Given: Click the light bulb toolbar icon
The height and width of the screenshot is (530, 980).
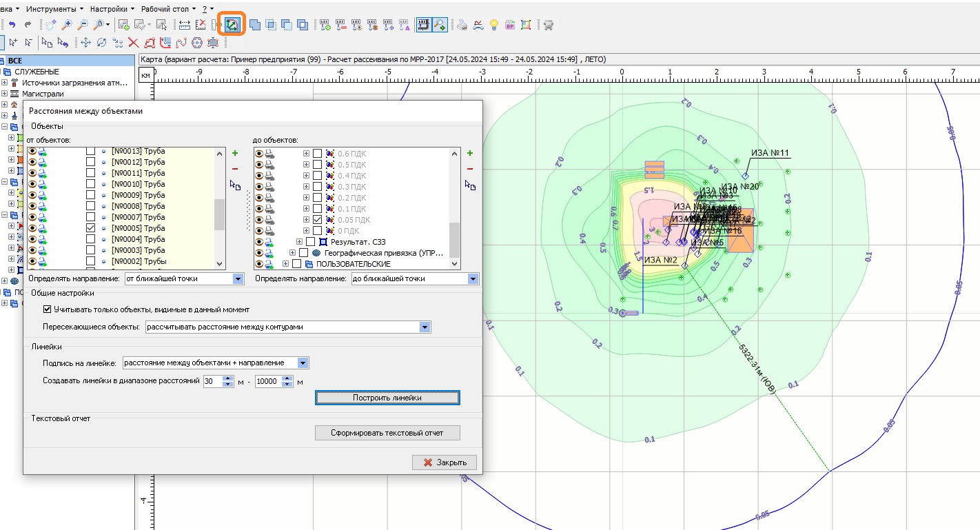Looking at the screenshot, I should point(493,25).
